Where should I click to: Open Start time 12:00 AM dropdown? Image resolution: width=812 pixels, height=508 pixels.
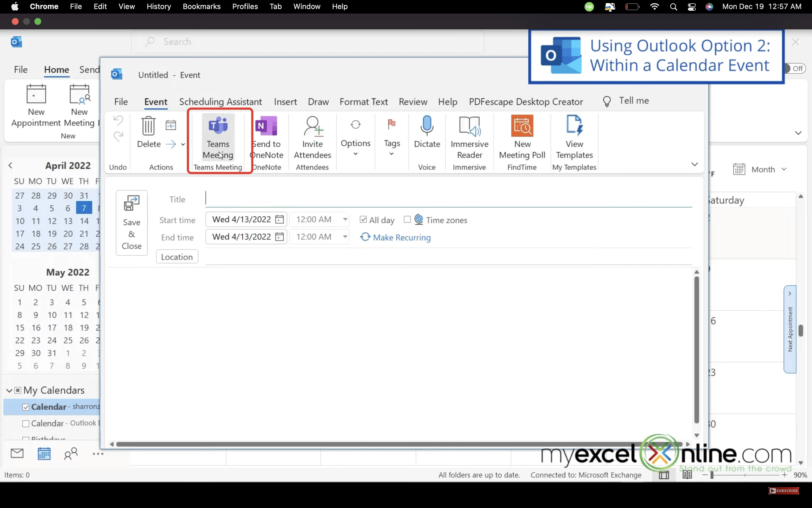click(345, 219)
